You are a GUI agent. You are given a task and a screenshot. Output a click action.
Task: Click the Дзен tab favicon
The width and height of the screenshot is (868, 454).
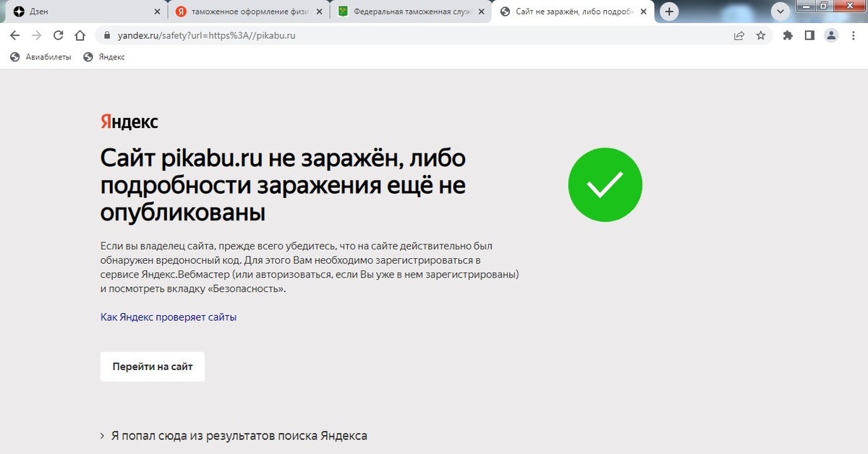19,12
